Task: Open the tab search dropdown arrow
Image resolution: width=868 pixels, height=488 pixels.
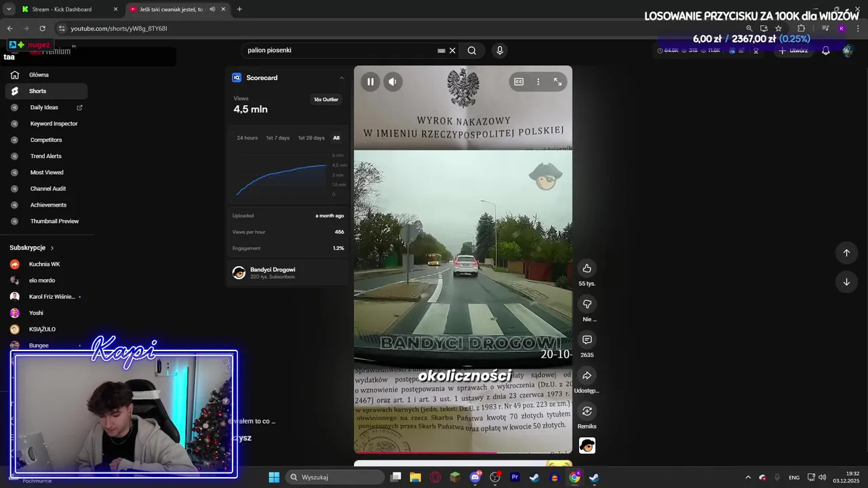Action: [9, 9]
